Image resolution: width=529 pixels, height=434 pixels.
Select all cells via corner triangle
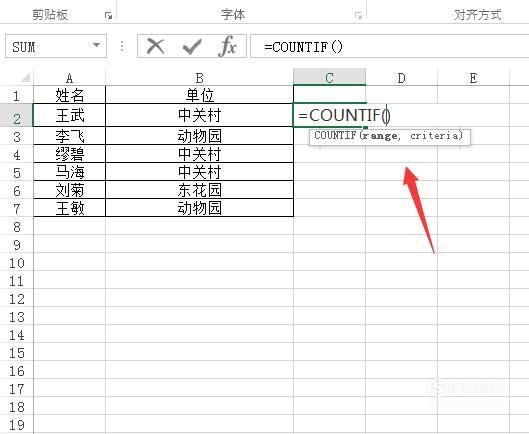(25, 78)
